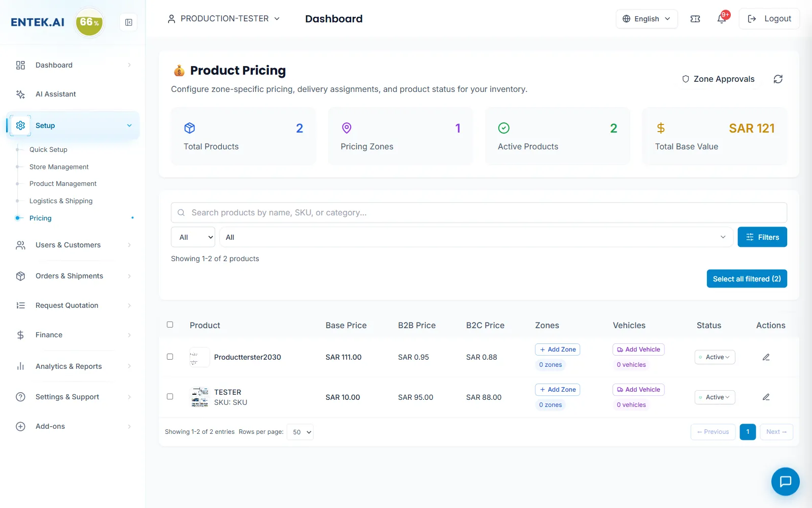The height and width of the screenshot is (508, 812).
Task: Click the Filters button
Action: pyautogui.click(x=762, y=237)
